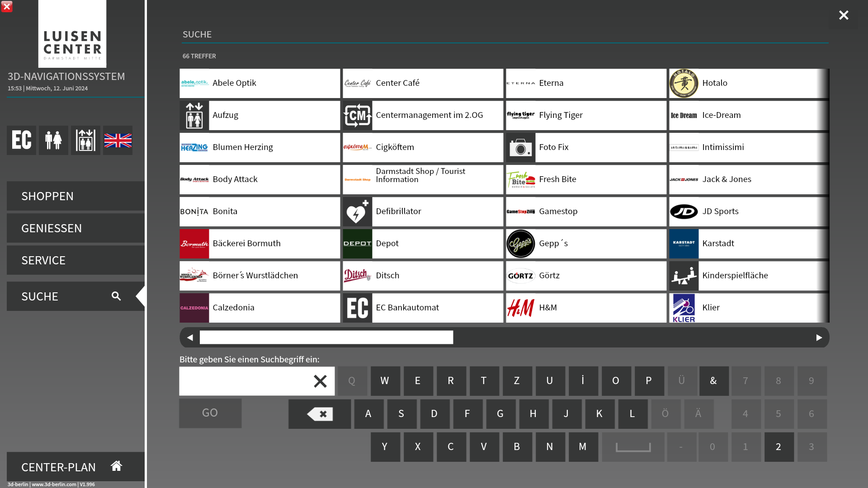Open the Abele Optik result
868x488 pixels.
(260, 83)
